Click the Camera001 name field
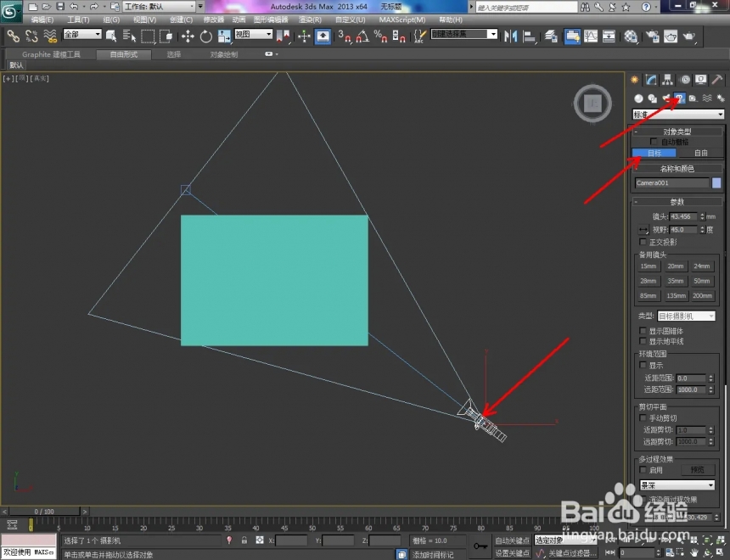 [x=671, y=183]
